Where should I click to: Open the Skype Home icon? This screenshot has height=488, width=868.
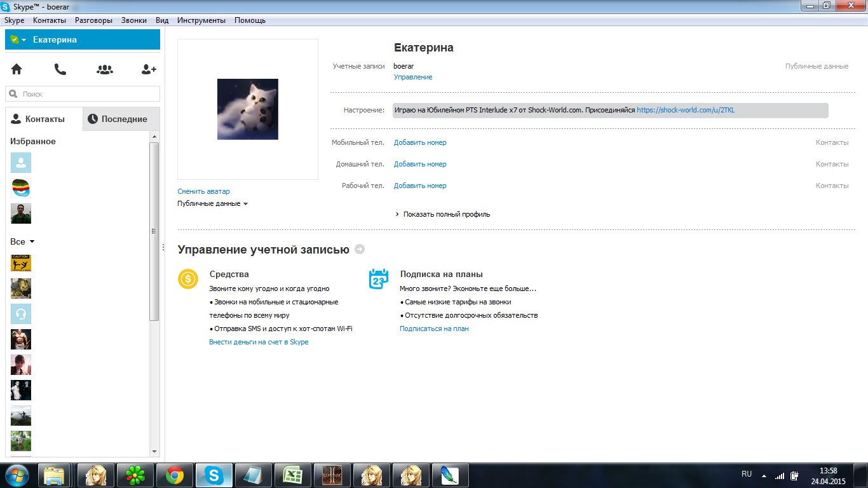(17, 69)
